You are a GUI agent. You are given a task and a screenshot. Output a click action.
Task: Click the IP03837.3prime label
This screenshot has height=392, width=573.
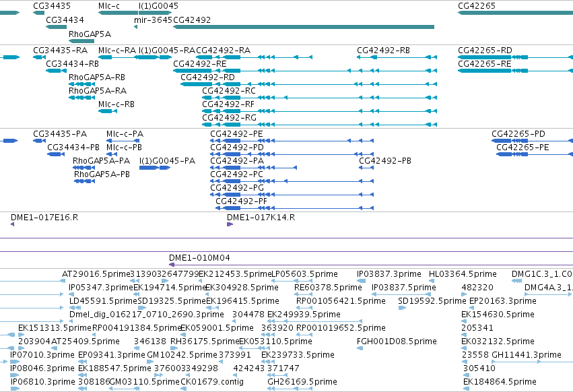click(x=389, y=274)
